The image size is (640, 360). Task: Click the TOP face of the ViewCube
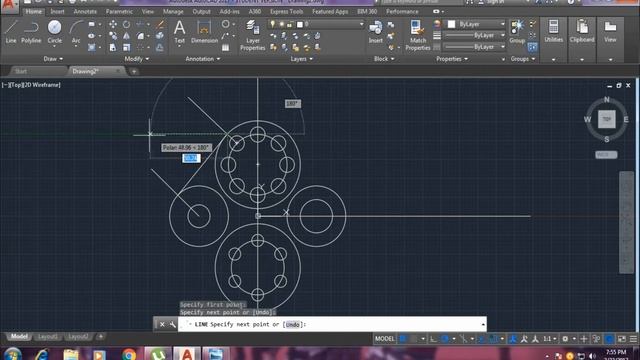(607, 119)
